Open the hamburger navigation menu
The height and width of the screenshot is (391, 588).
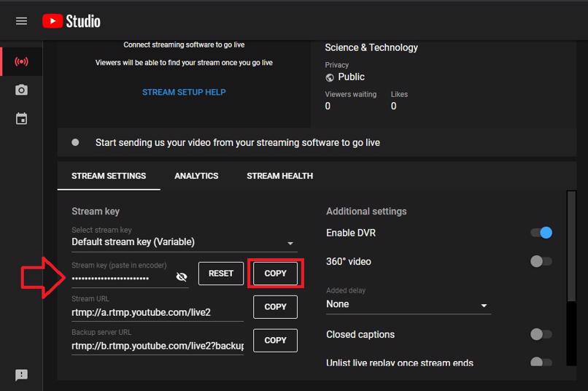[x=21, y=21]
